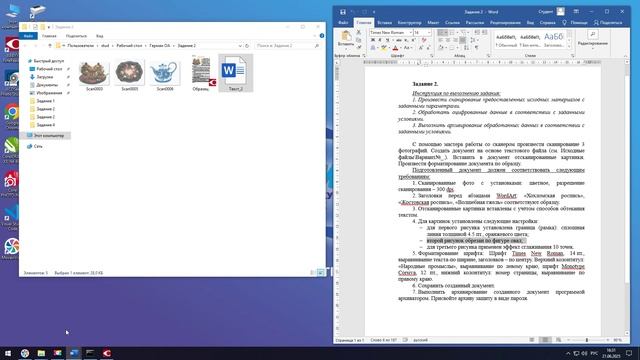Open Поделиться (Share) in Word's title area
The height and width of the screenshot is (360, 640).
(x=608, y=22)
